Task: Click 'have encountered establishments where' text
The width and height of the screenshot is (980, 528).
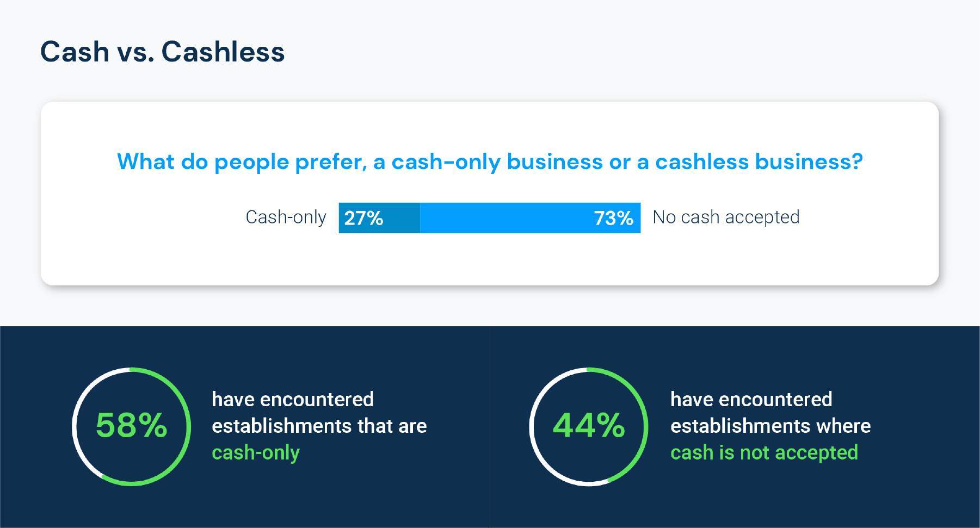Action: tap(771, 413)
